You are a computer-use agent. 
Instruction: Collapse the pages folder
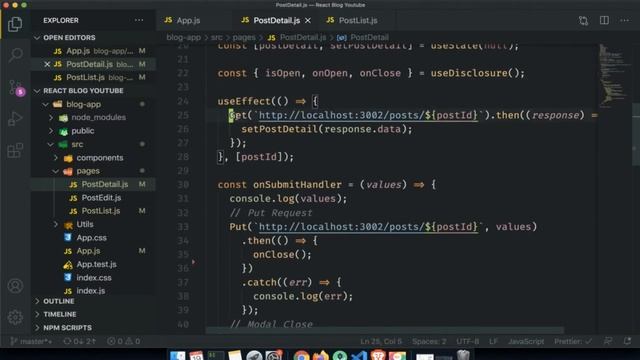[56, 171]
